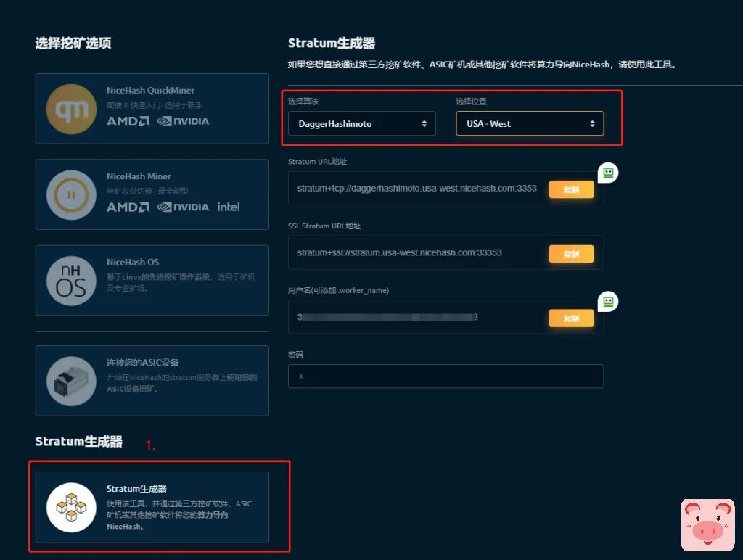Open the Stratum生成器 card title
The image size is (743, 560).
[x=136, y=488]
